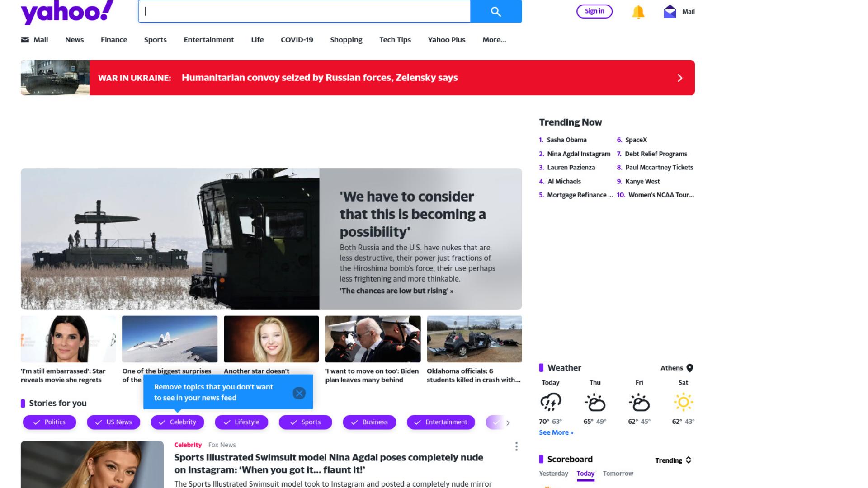Toggle the Business topic chip
This screenshot has height=488, width=868.
tap(369, 422)
